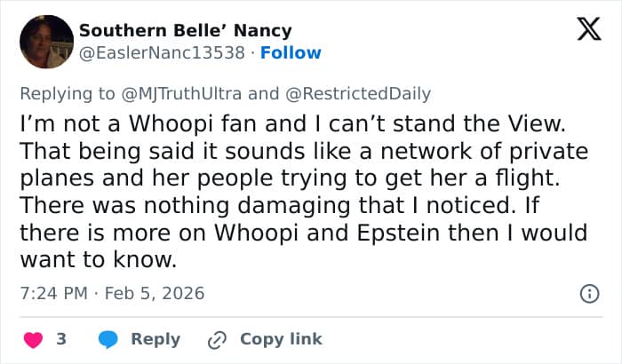Click the chain link copy icon
The width and height of the screenshot is (622, 364).
217,339
